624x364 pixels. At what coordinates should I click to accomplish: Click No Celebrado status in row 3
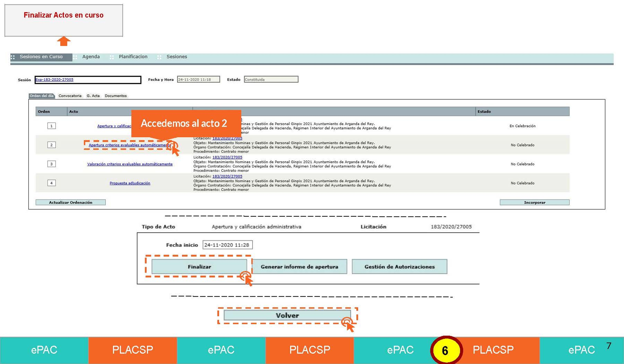(x=522, y=164)
